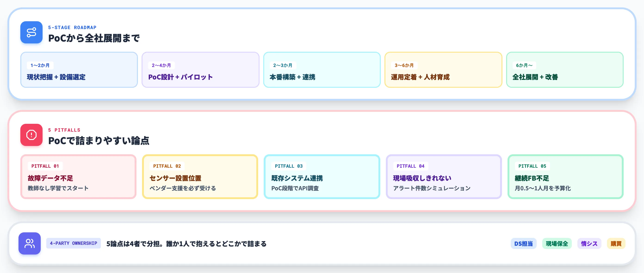Click the 月0.5〜1人月を予算化 description
This screenshot has width=644, height=273.
pos(543,188)
